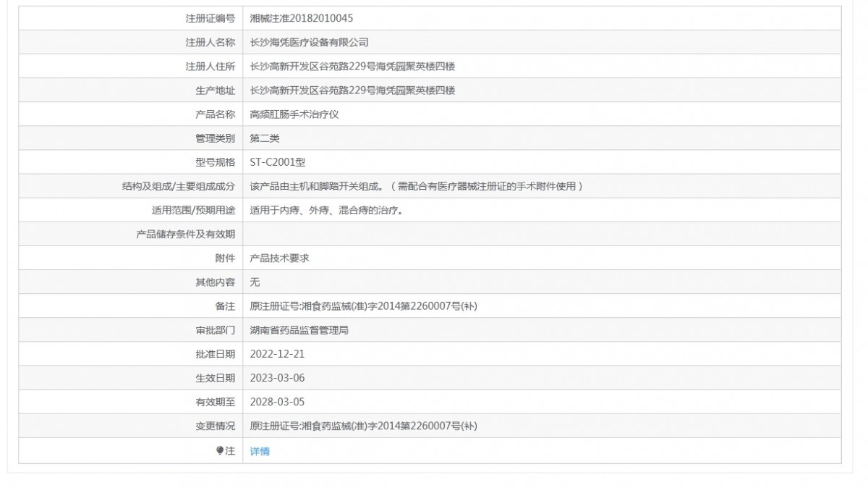Click the 型号规格 label
This screenshot has width=868, height=488.
(x=216, y=162)
